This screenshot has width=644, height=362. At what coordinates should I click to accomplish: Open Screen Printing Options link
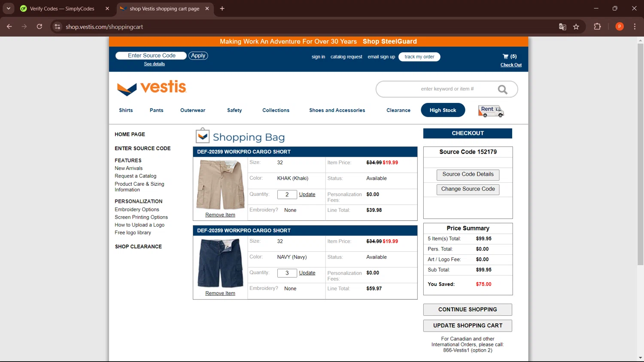click(141, 217)
